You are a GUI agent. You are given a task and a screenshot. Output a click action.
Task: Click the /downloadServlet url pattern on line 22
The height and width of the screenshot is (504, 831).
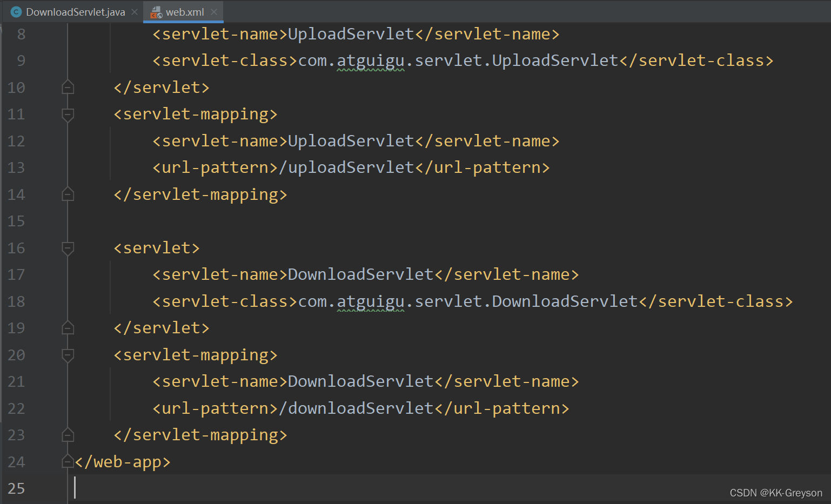356,408
